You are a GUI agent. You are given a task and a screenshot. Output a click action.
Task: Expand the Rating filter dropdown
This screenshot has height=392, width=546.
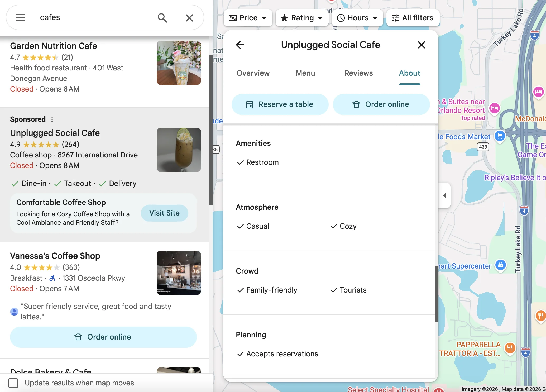(x=302, y=18)
